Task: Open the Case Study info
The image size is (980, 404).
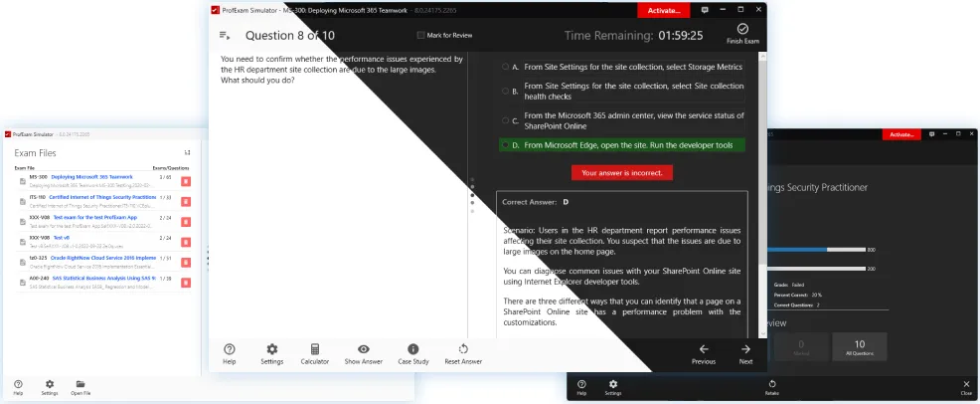Action: click(x=413, y=354)
